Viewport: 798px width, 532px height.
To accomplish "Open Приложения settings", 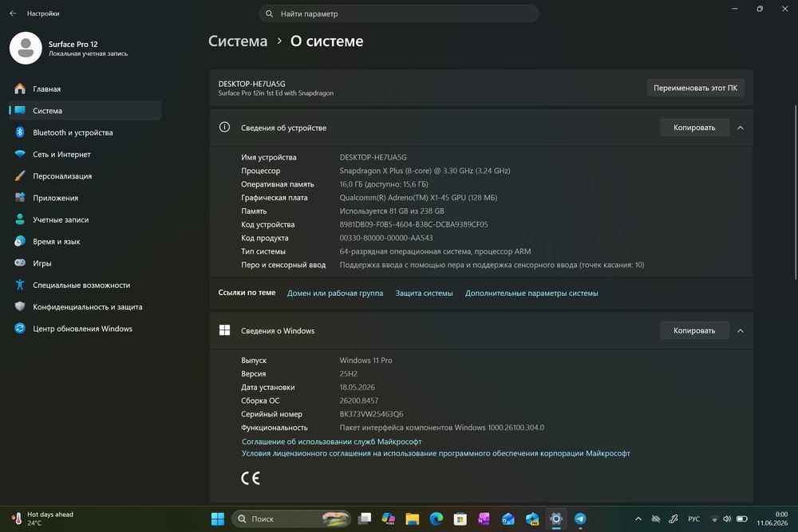I will click(x=85, y=198).
